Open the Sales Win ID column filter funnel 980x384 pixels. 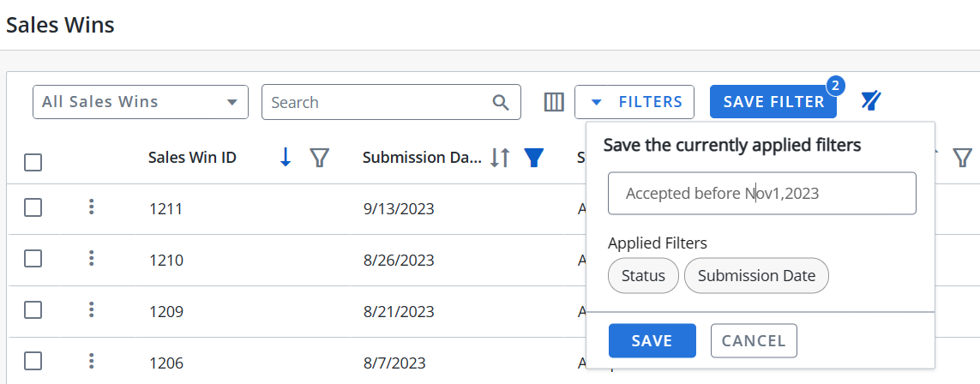[320, 158]
